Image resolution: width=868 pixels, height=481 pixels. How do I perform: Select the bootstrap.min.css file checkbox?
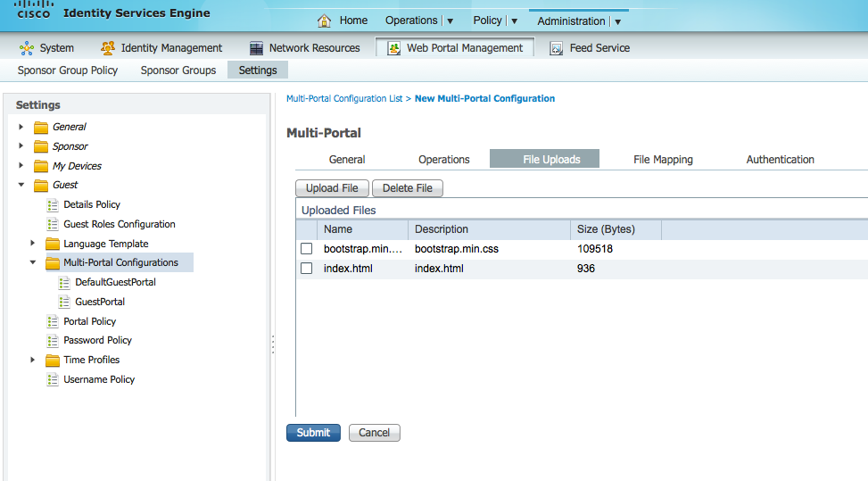tap(306, 249)
